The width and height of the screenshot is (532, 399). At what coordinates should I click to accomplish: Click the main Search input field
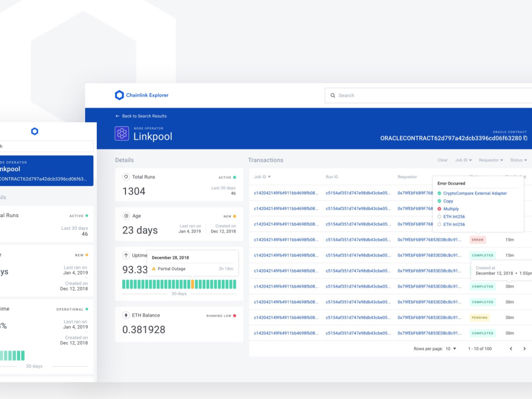coord(428,95)
